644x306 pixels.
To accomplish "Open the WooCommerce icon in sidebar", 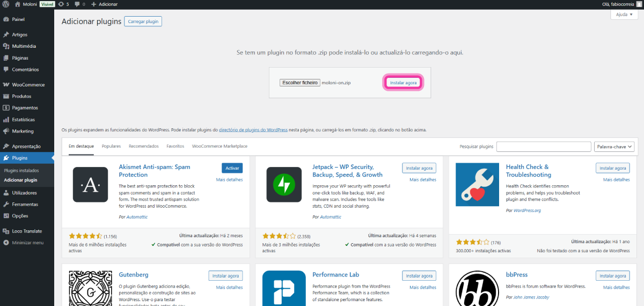I will point(6,85).
